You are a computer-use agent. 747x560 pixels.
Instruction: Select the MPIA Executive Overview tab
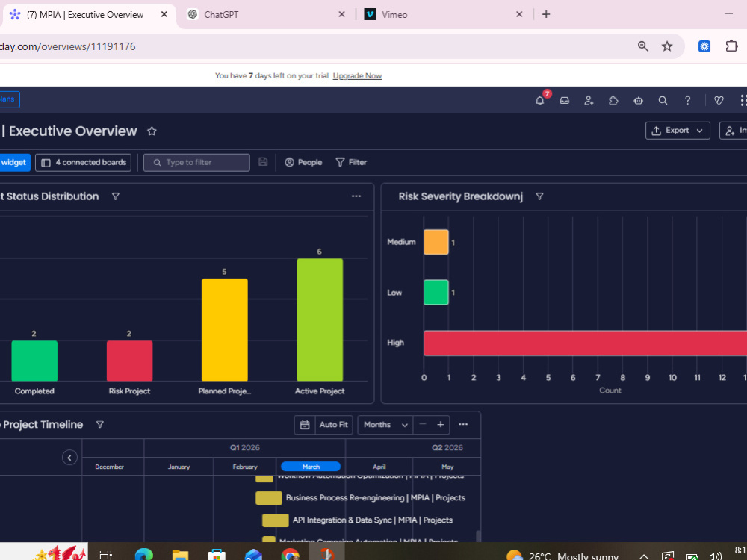88,15
